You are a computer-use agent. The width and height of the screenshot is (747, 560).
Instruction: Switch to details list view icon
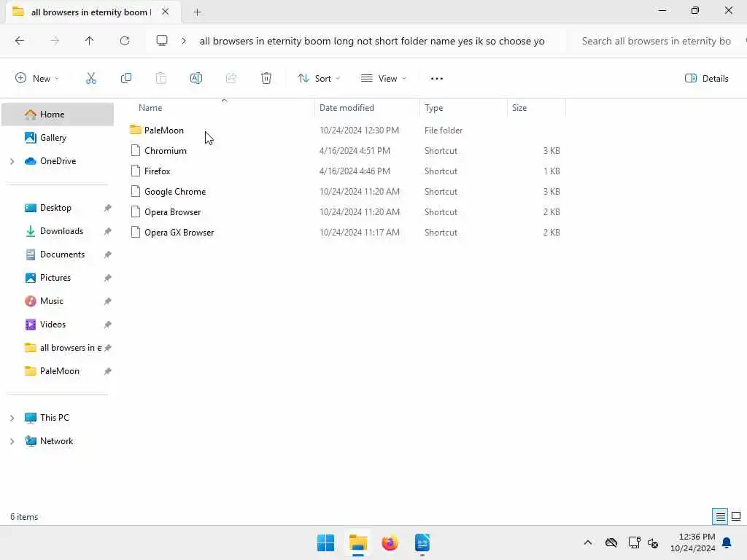[720, 516]
